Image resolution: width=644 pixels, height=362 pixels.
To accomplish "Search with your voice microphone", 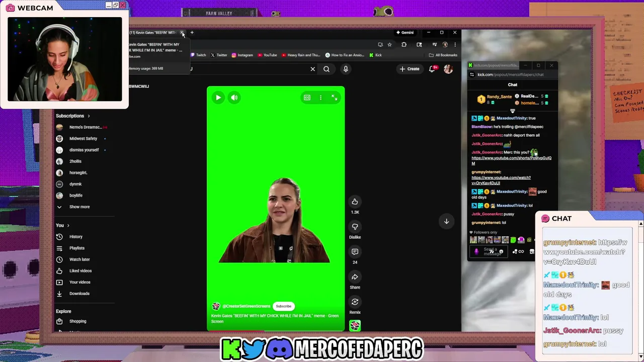I will 346,69.
